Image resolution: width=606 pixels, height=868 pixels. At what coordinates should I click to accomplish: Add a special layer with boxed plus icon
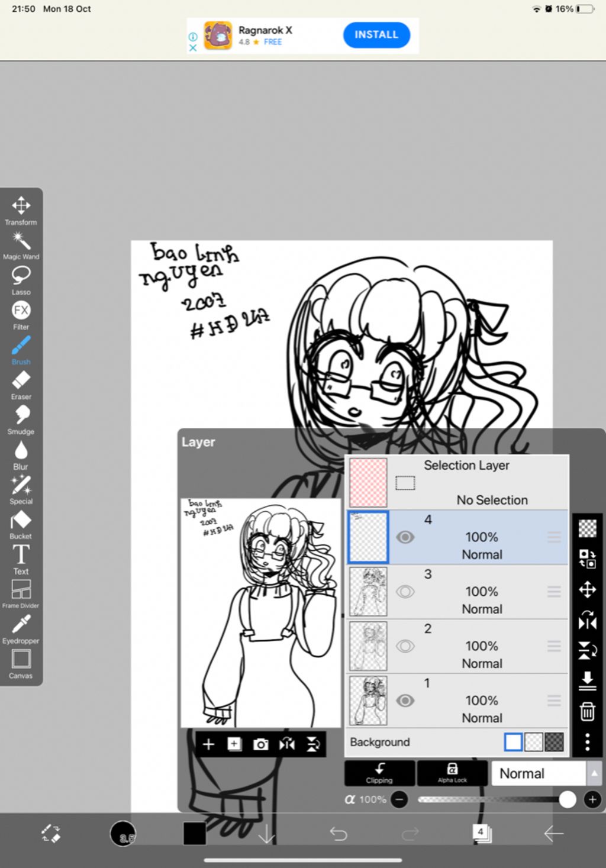(234, 744)
